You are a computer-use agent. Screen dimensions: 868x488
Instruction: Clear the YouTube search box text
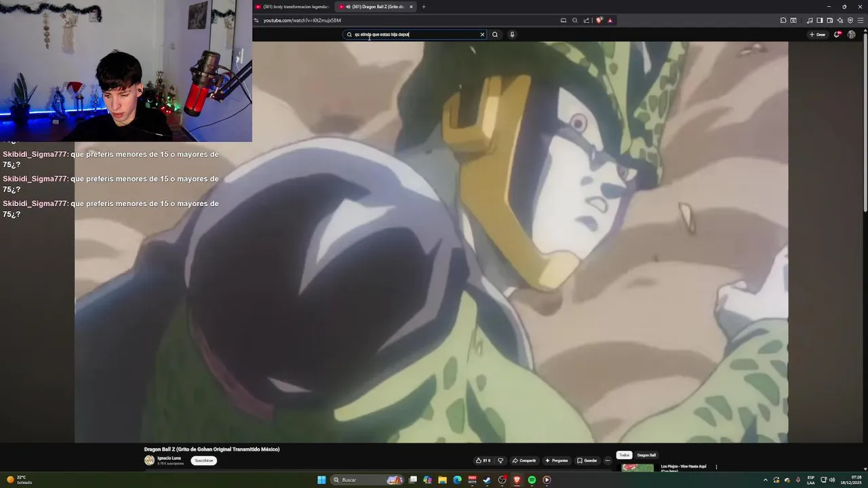[x=482, y=35]
